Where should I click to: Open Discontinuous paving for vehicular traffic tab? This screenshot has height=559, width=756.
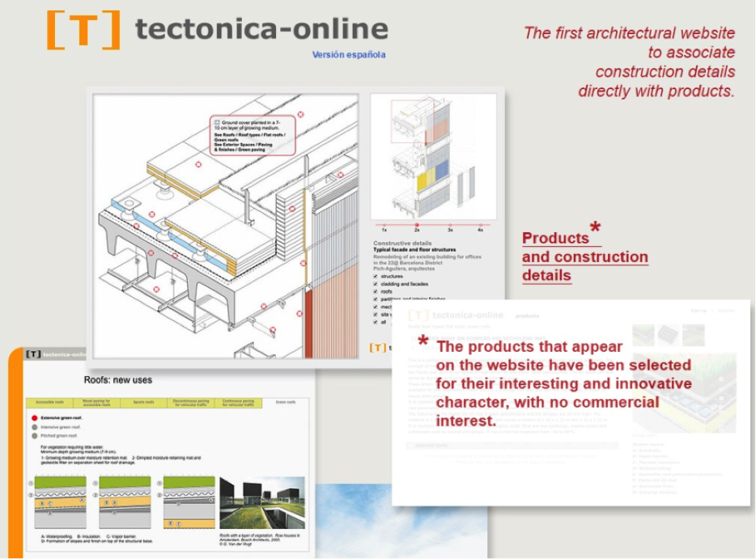pyautogui.click(x=191, y=402)
